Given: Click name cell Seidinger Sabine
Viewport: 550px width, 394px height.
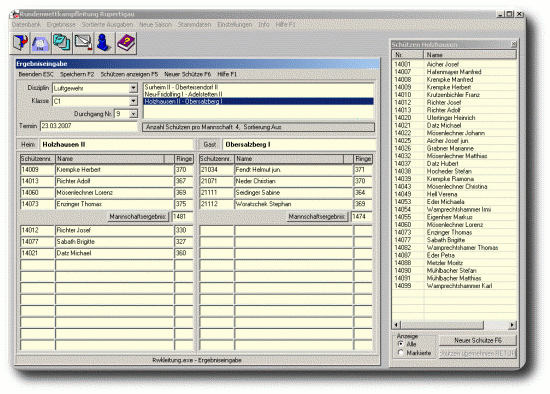Looking at the screenshot, I should click(294, 193).
